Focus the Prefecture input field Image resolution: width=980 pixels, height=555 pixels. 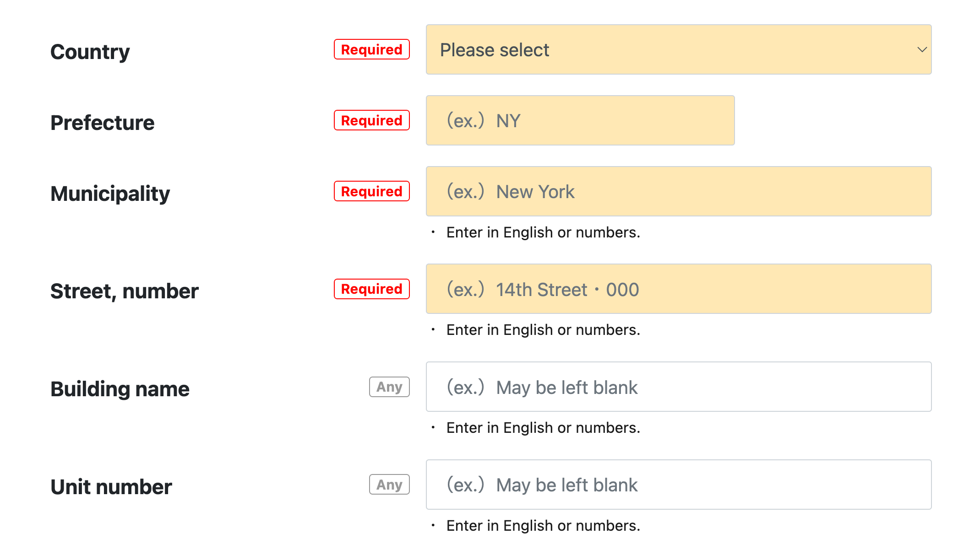click(580, 120)
